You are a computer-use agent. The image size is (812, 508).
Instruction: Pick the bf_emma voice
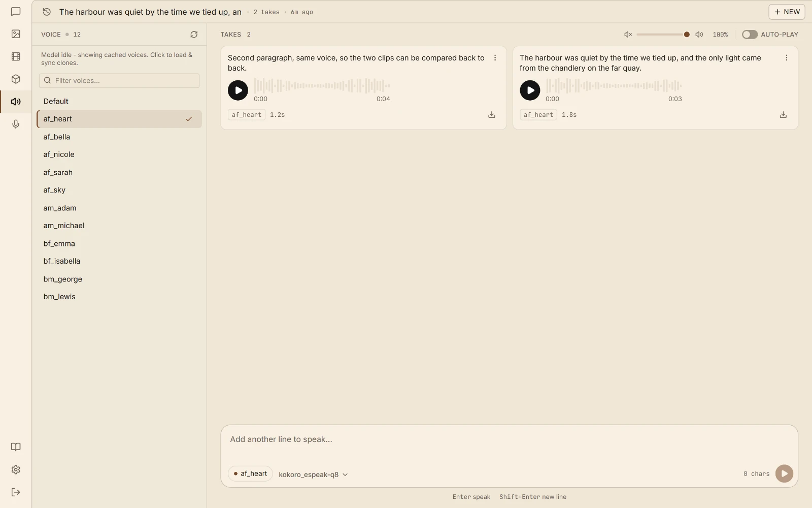point(119,243)
